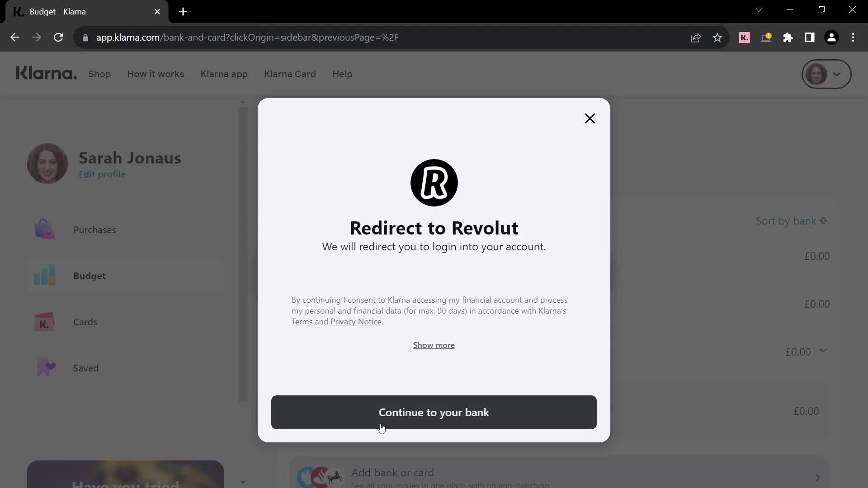Click the Have you tried promo card
Image resolution: width=868 pixels, height=488 pixels.
(x=125, y=474)
